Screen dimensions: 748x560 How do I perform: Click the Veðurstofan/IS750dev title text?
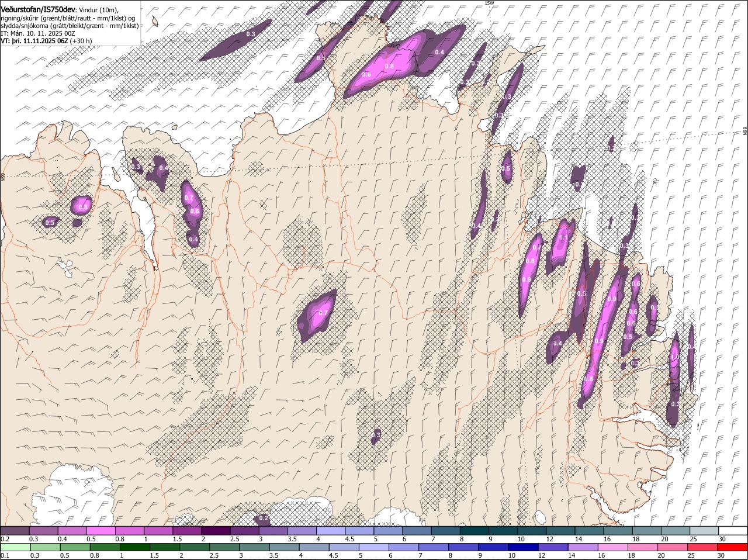pos(38,10)
